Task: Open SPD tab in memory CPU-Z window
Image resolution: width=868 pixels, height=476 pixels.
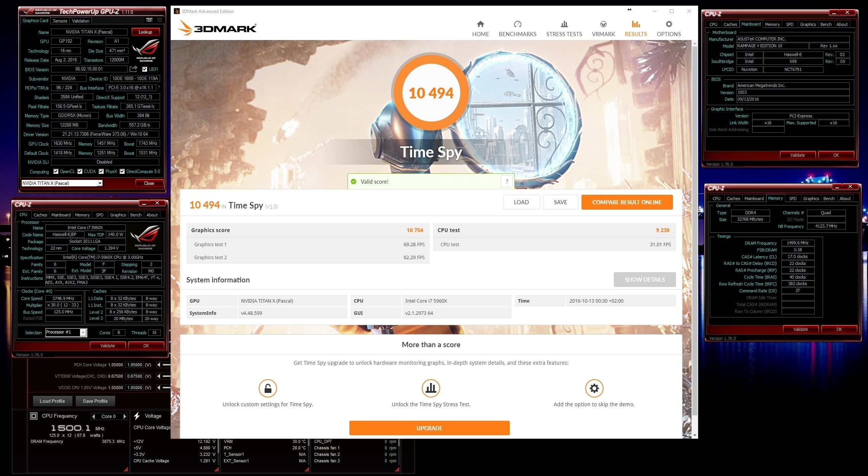Action: tap(793, 199)
